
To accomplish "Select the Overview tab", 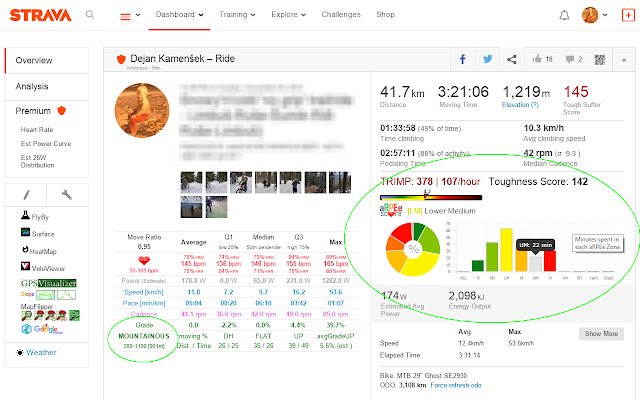I will 47,60.
